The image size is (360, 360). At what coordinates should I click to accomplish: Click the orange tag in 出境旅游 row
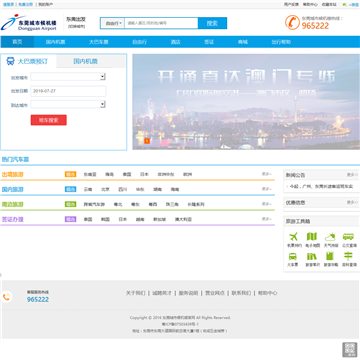[x=70, y=174]
